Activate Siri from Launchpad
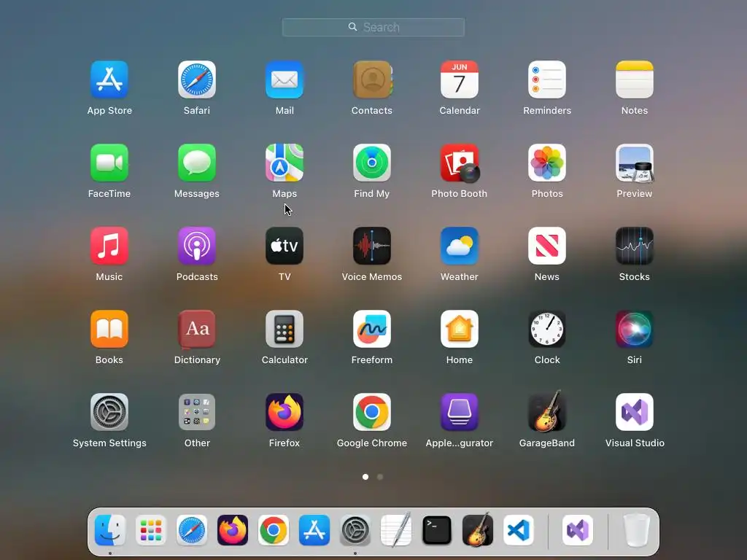The height and width of the screenshot is (560, 747). [635, 329]
